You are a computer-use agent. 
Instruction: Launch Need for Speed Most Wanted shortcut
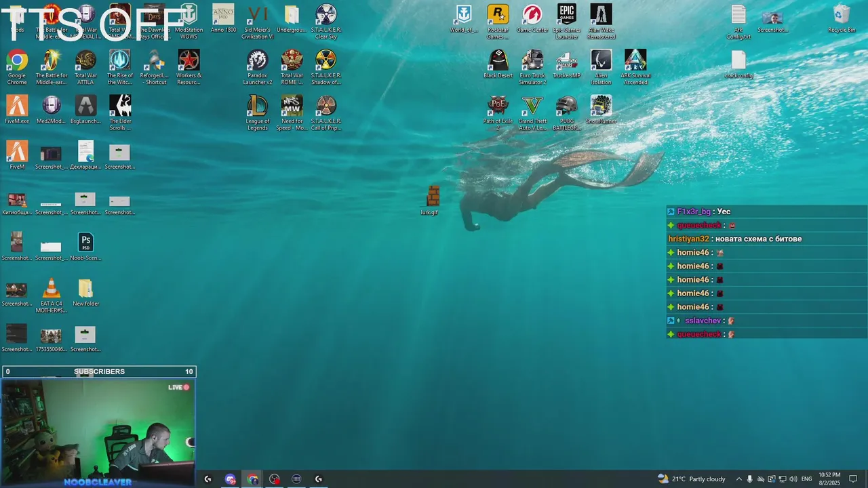(292, 113)
